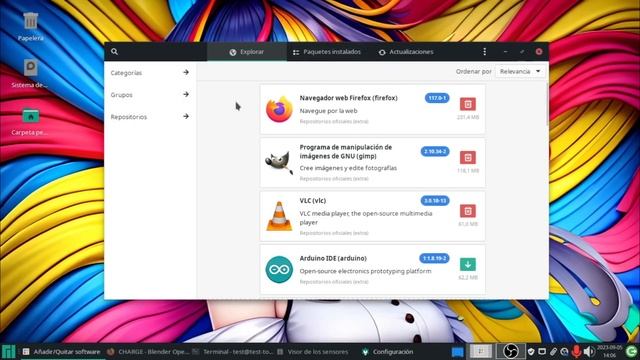Go to the Actualizaciones tab

406,52
